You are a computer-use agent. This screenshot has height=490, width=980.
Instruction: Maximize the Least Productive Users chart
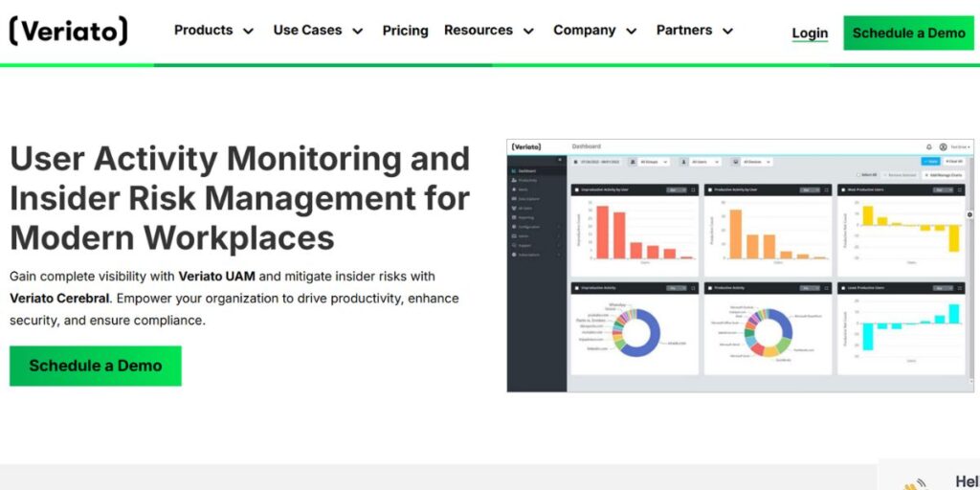click(x=959, y=288)
